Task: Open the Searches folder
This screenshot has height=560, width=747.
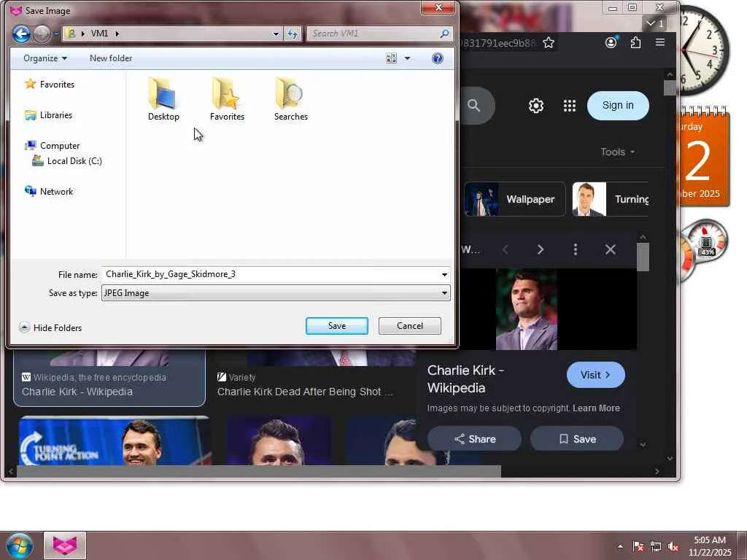Action: point(290,99)
